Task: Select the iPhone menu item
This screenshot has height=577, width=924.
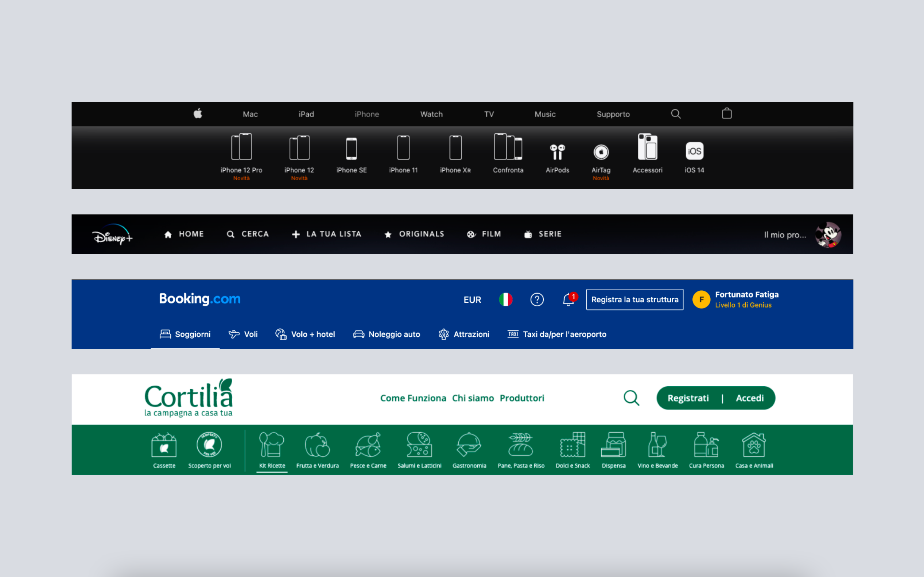Action: (x=367, y=114)
